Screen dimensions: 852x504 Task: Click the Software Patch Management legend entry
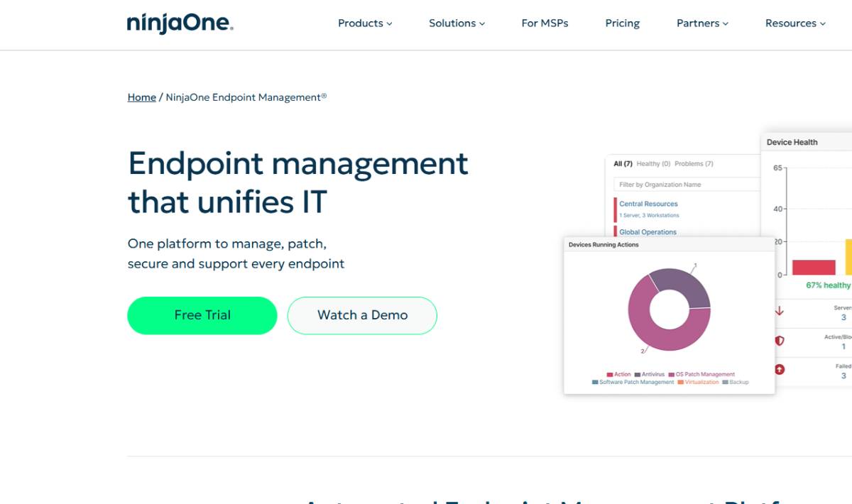(633, 382)
